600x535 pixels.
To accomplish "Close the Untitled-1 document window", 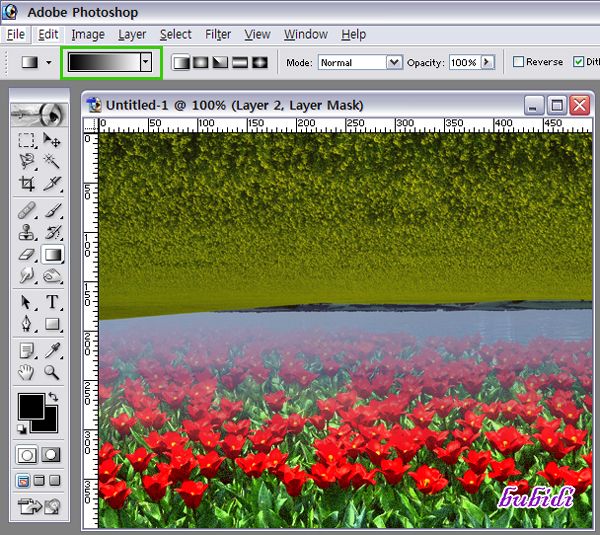I will [x=580, y=105].
